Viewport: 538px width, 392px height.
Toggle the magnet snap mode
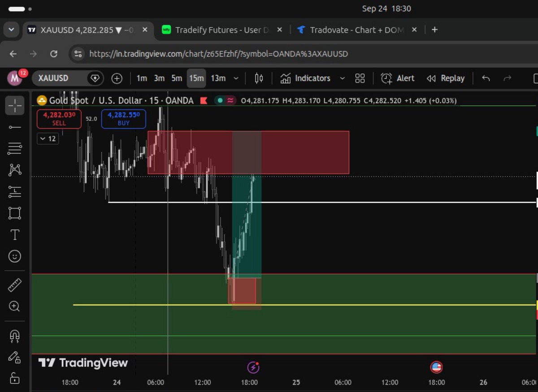coord(15,335)
